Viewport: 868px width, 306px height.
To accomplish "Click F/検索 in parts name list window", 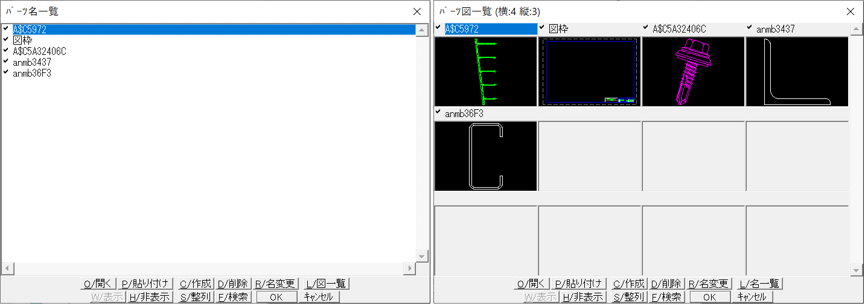I will pyautogui.click(x=234, y=297).
